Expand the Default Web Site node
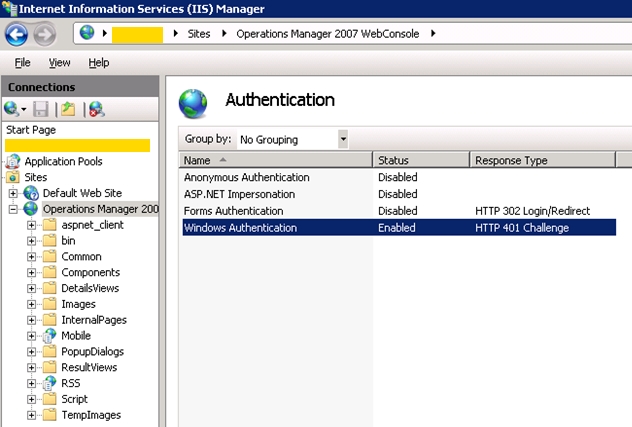The height and width of the screenshot is (427, 632). tap(13, 193)
